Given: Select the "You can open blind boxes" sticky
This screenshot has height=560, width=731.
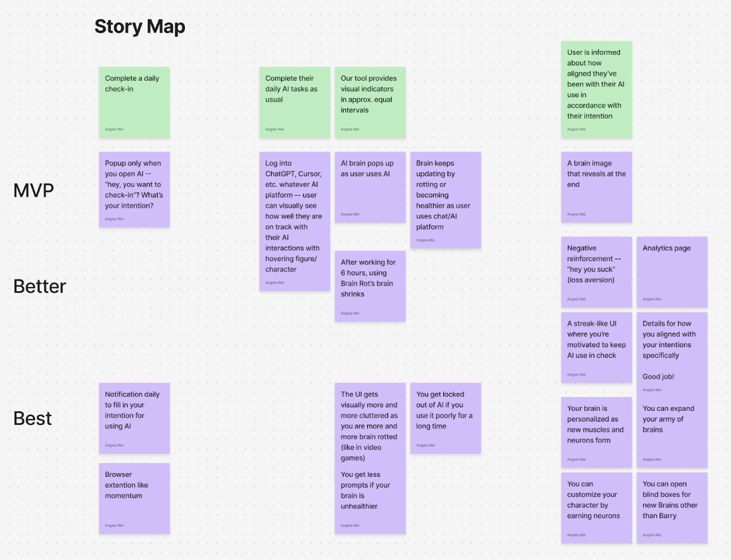Looking at the screenshot, I should tap(672, 507).
